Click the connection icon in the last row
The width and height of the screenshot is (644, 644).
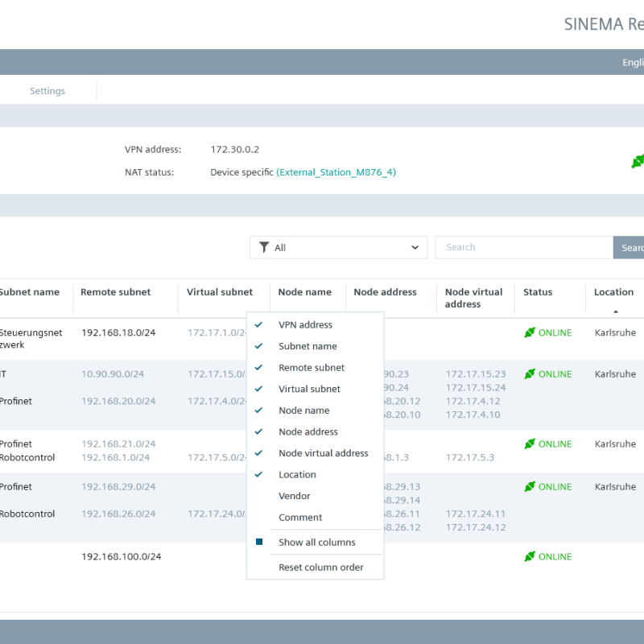click(x=530, y=556)
